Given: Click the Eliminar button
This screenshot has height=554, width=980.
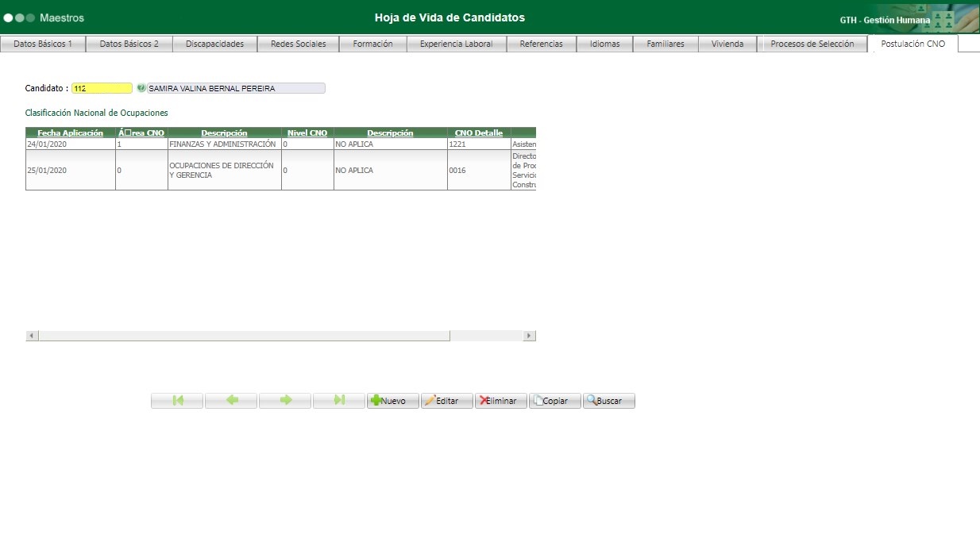Looking at the screenshot, I should [x=501, y=401].
